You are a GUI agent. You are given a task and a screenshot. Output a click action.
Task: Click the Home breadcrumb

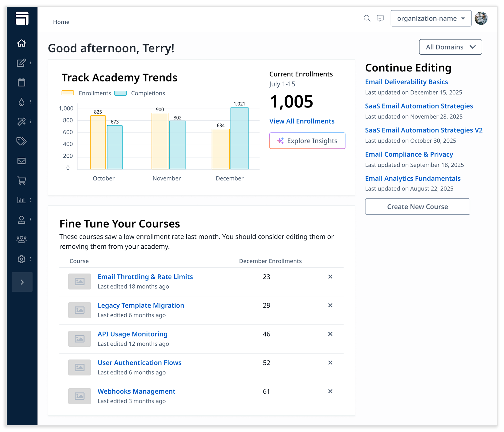coord(61,22)
